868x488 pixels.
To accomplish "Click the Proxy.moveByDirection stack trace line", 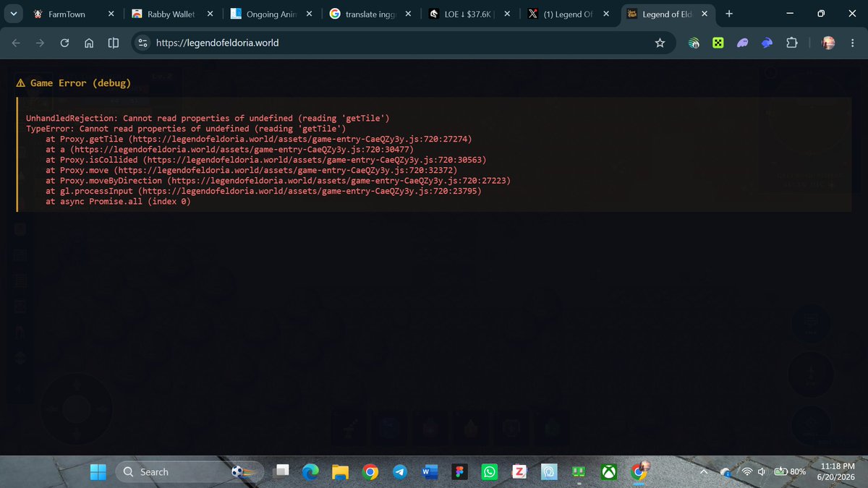I will click(x=278, y=181).
